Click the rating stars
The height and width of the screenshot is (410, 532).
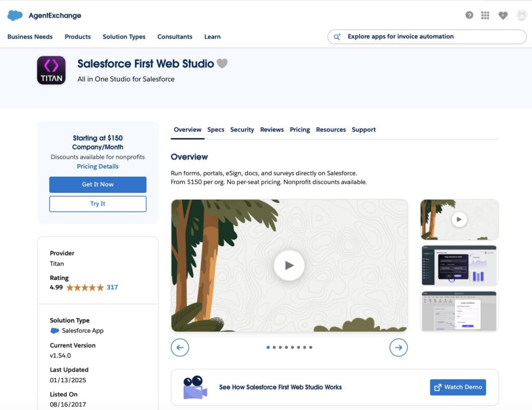tap(85, 287)
